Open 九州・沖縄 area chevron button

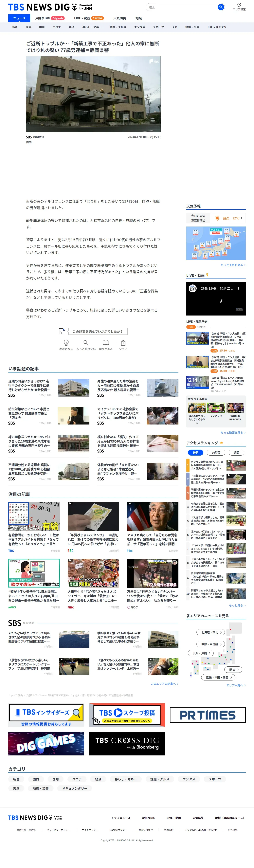click(x=201, y=653)
